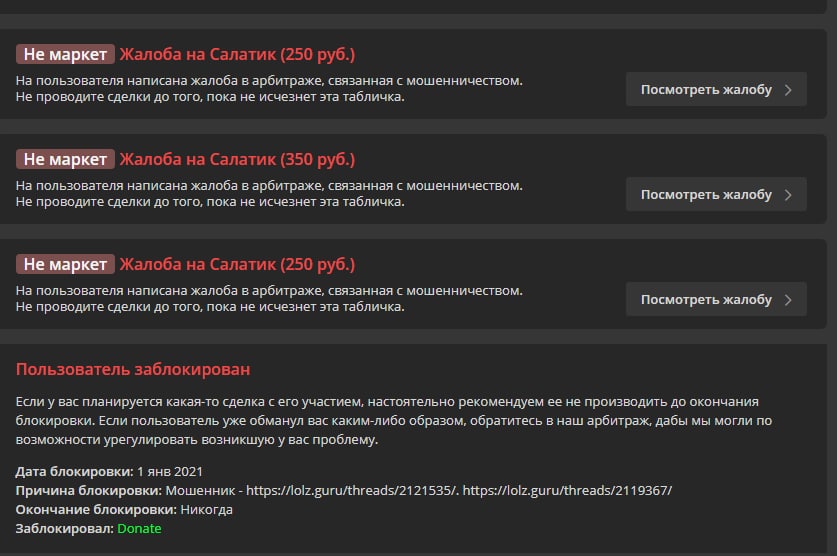The height and width of the screenshot is (556, 837).
Task: Click the fraud warning text in the 350 руб. card
Action: click(269, 194)
